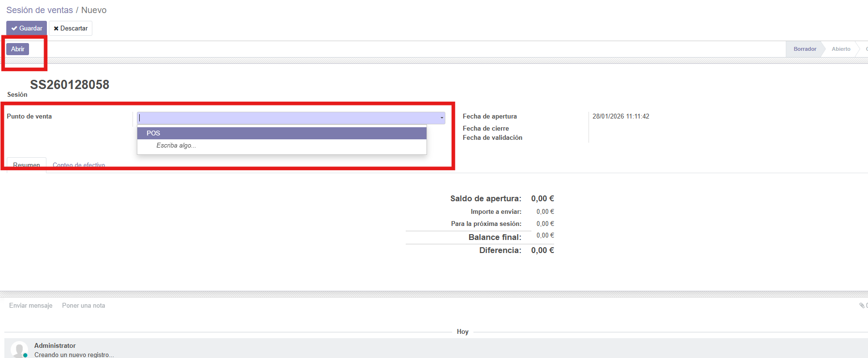Open the Conteo de efectivo tab

pos(79,165)
